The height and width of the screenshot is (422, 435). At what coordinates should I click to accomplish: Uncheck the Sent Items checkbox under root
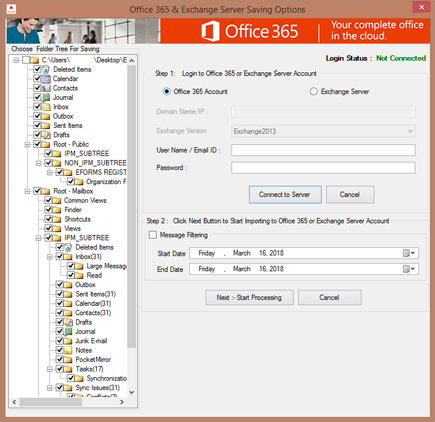[x=37, y=126]
